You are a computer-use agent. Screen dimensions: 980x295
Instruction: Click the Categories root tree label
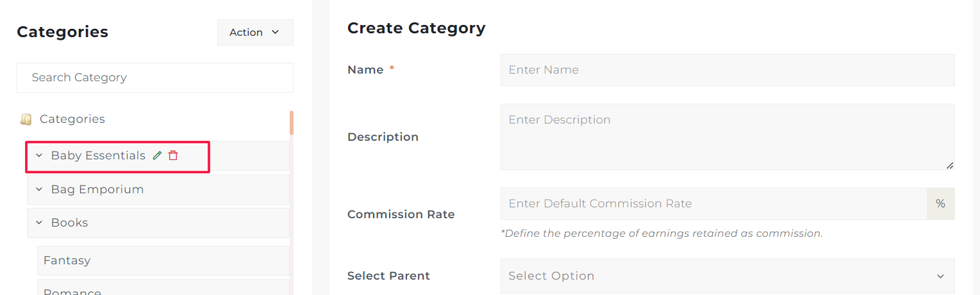coord(72,119)
